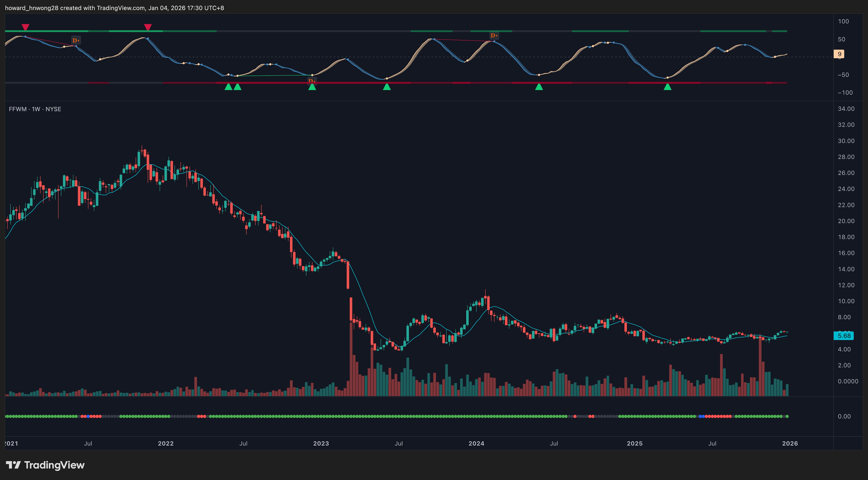Click the orange D divergence label at the early-2024 peak
The height and width of the screenshot is (480, 868).
tap(494, 36)
